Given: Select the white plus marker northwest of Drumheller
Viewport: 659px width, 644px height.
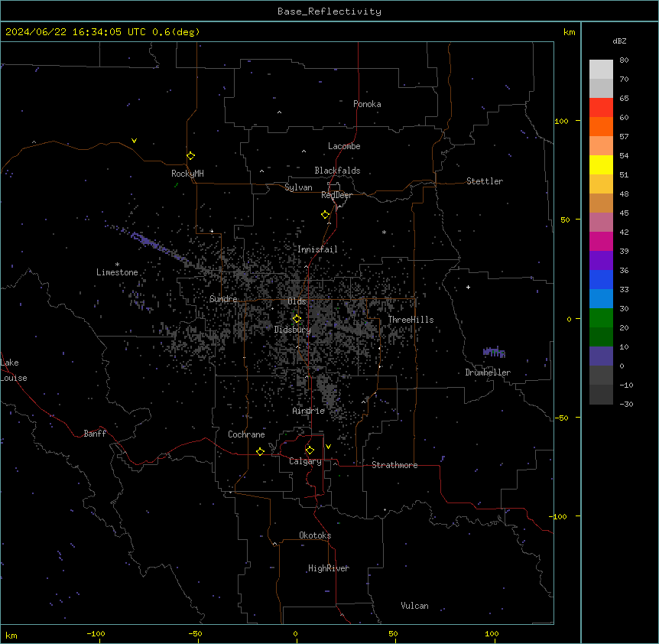Looking at the screenshot, I should 468,287.
